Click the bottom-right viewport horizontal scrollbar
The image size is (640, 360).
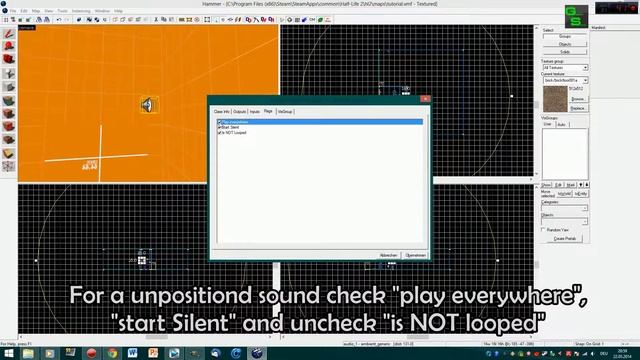[x=407, y=337]
